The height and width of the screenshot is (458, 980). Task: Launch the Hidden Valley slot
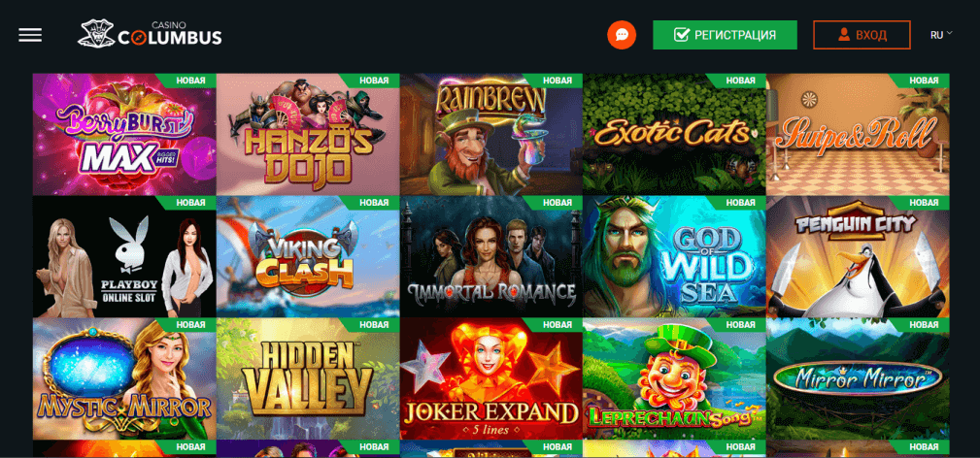(x=308, y=378)
